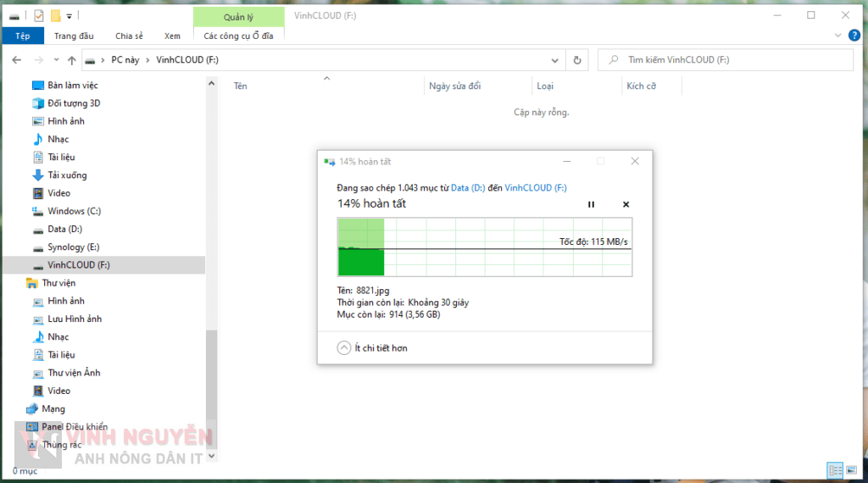Open Windows (C:) drive in sidebar

coord(74,211)
